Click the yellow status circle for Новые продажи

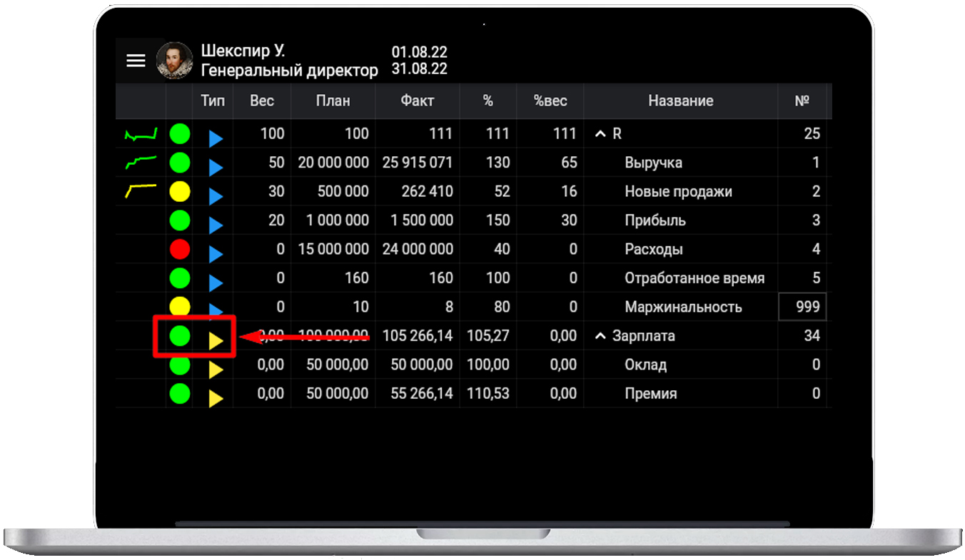pyautogui.click(x=180, y=191)
